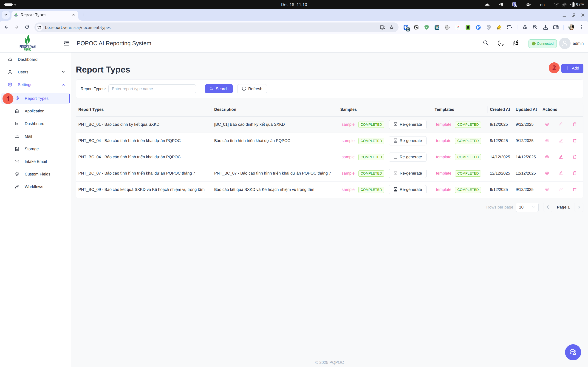Open the search icon in the header
Image resolution: width=588 pixels, height=367 pixels.
point(486,43)
